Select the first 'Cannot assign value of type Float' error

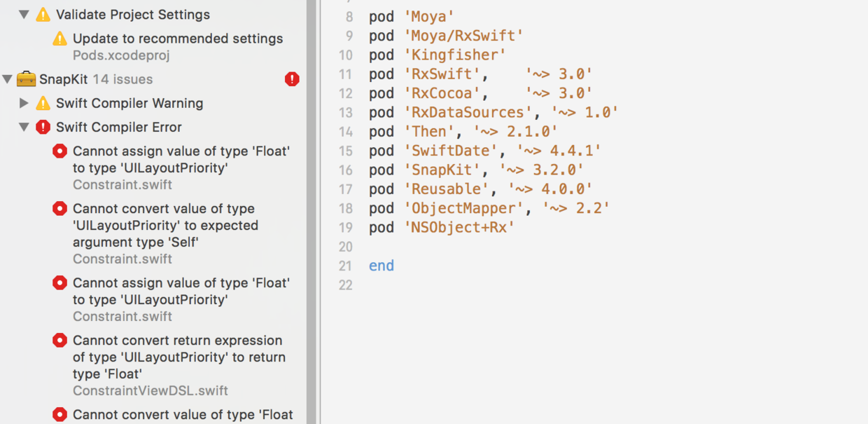[x=181, y=159]
